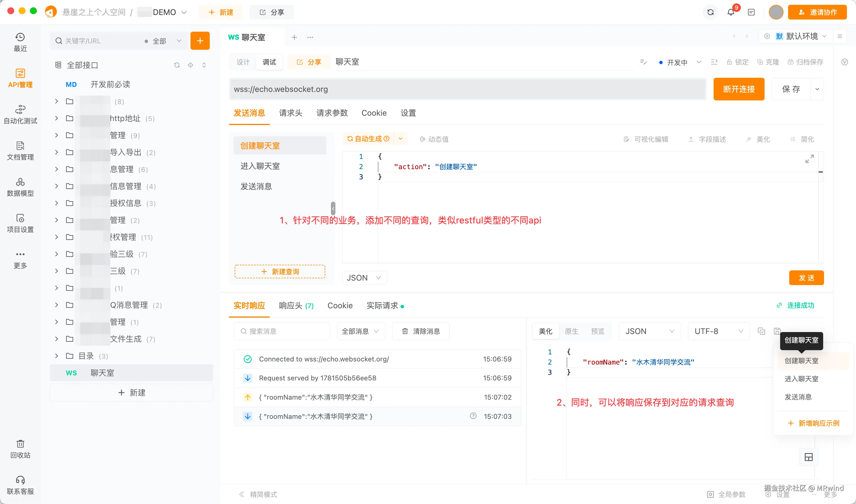The width and height of the screenshot is (856, 504).
Task: Switch to 调试 mode
Action: tap(269, 62)
